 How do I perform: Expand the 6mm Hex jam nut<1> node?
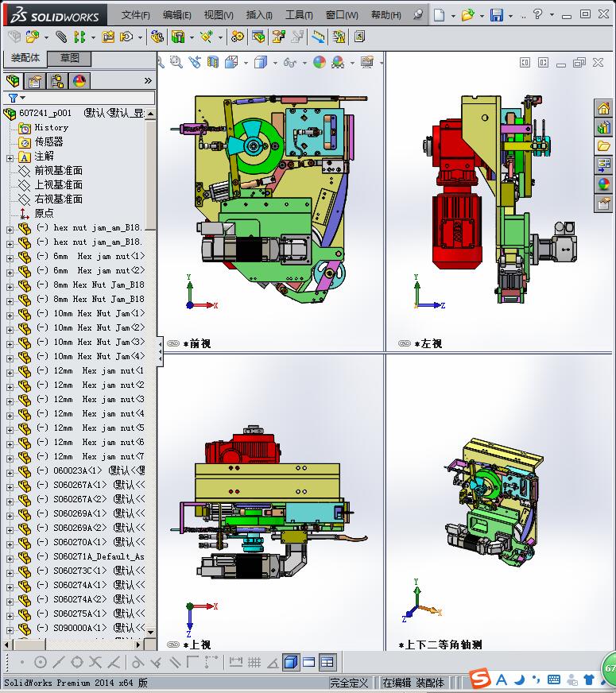(10, 258)
